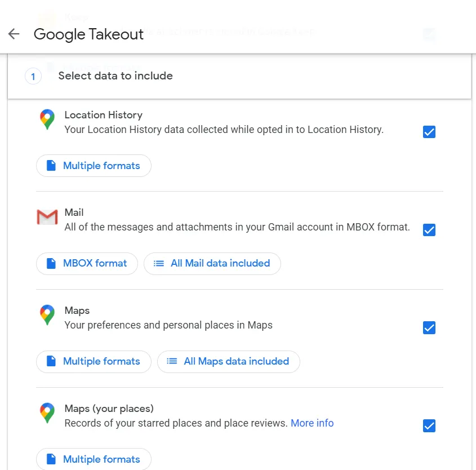Screen dimensions: 476x470
Task: Open All Maps data included options
Action: tap(229, 361)
